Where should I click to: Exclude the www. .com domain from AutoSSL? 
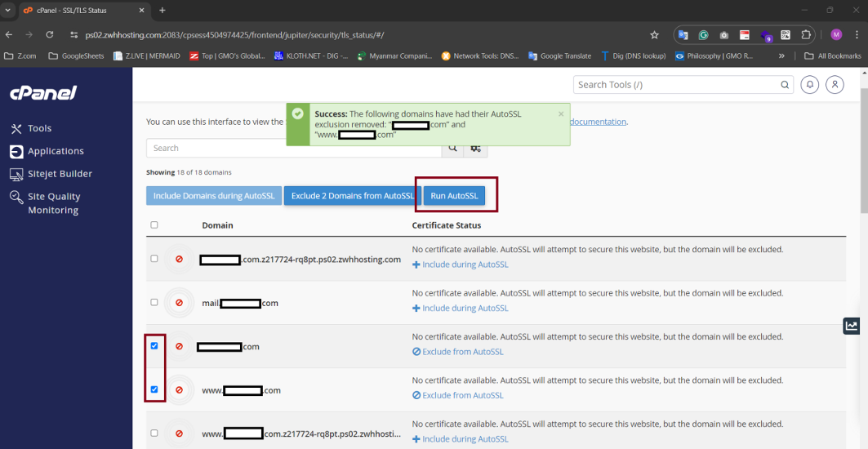tap(458, 395)
